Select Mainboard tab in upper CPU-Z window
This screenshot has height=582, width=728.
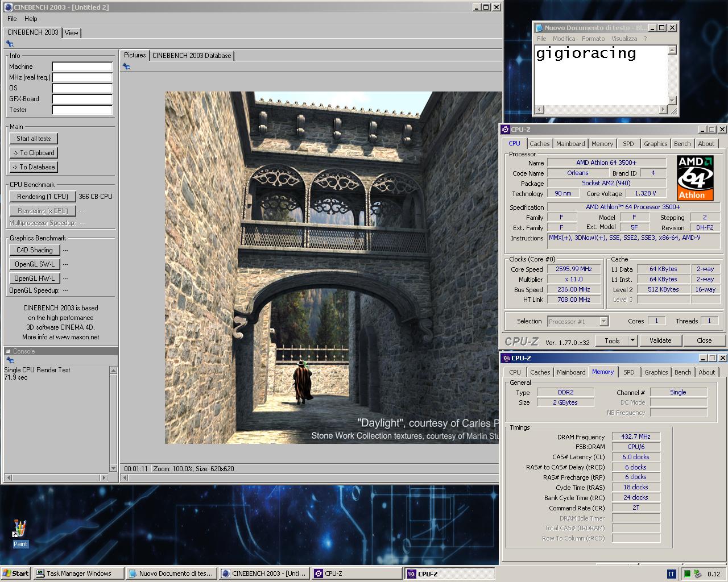click(570, 144)
